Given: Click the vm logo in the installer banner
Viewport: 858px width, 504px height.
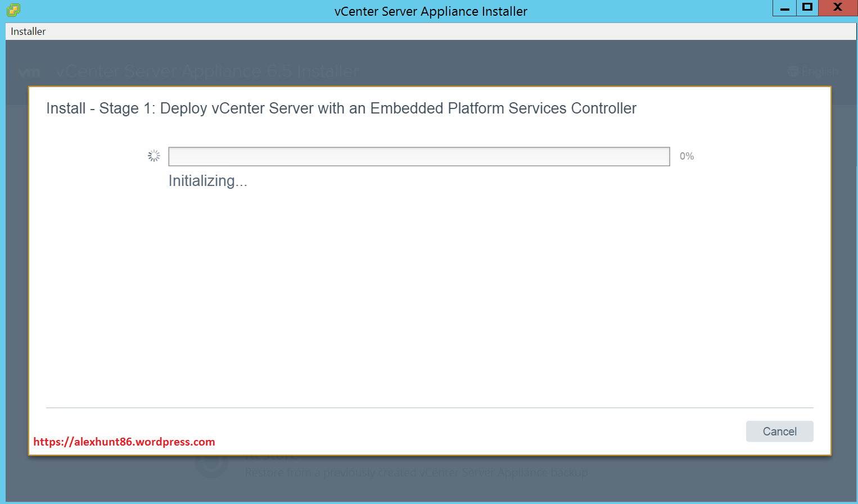Looking at the screenshot, I should click(30, 71).
